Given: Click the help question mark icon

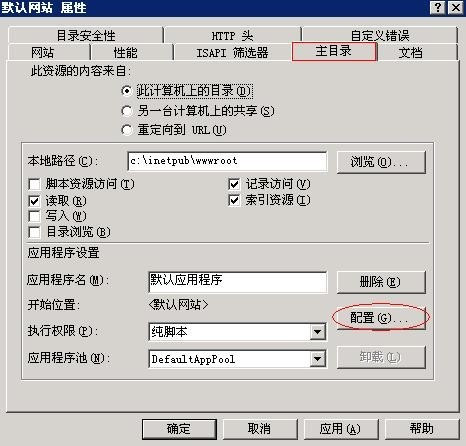Looking at the screenshot, I should (437, 7).
